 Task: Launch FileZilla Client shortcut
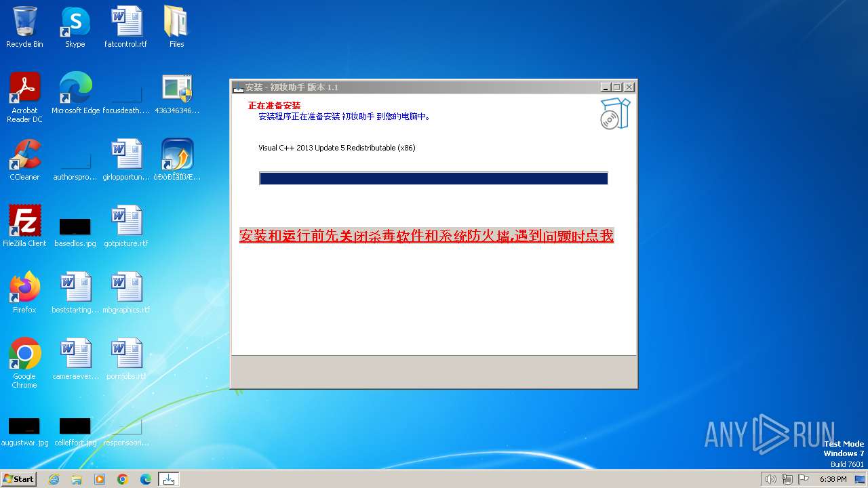tap(24, 226)
